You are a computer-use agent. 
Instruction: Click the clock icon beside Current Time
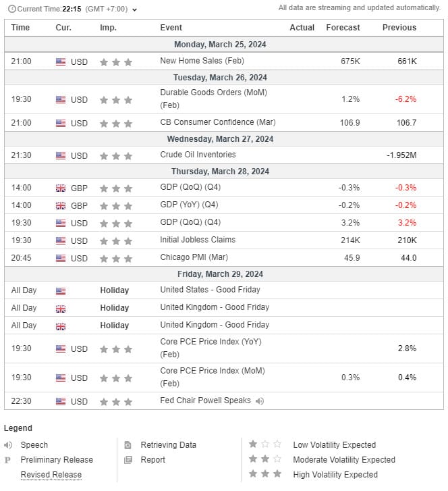(x=11, y=9)
